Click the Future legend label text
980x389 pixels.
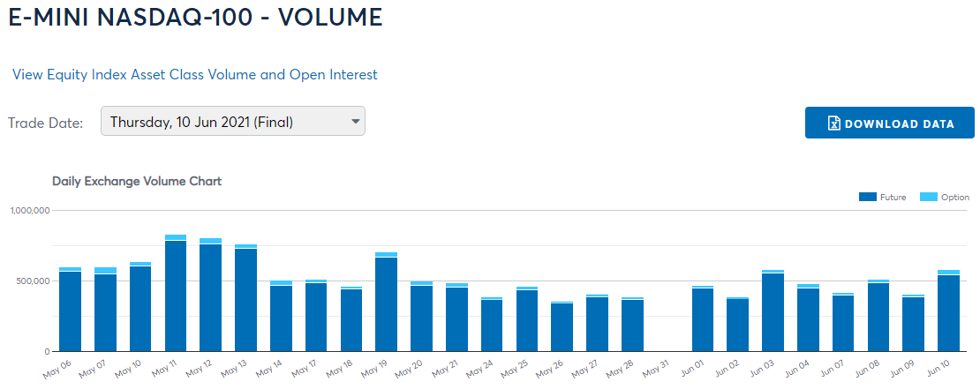[893, 198]
